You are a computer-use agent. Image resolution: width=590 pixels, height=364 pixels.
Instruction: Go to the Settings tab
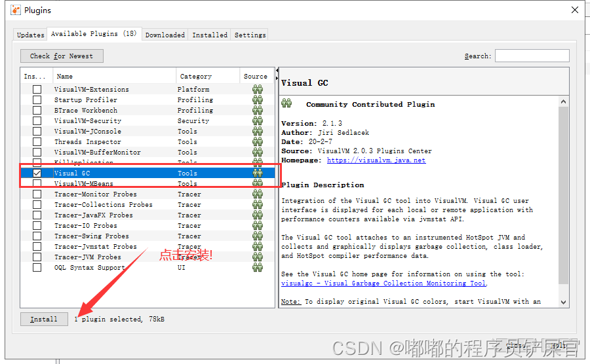pyautogui.click(x=250, y=35)
